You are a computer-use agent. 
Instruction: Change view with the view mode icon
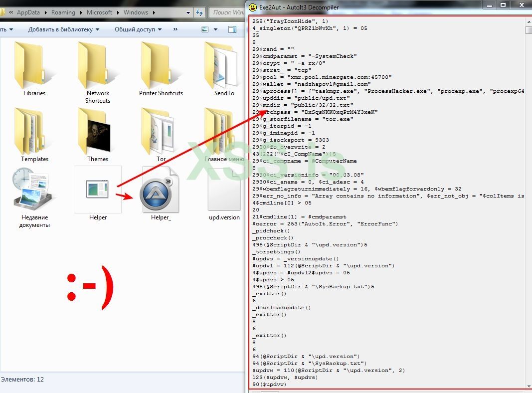[x=205, y=29]
